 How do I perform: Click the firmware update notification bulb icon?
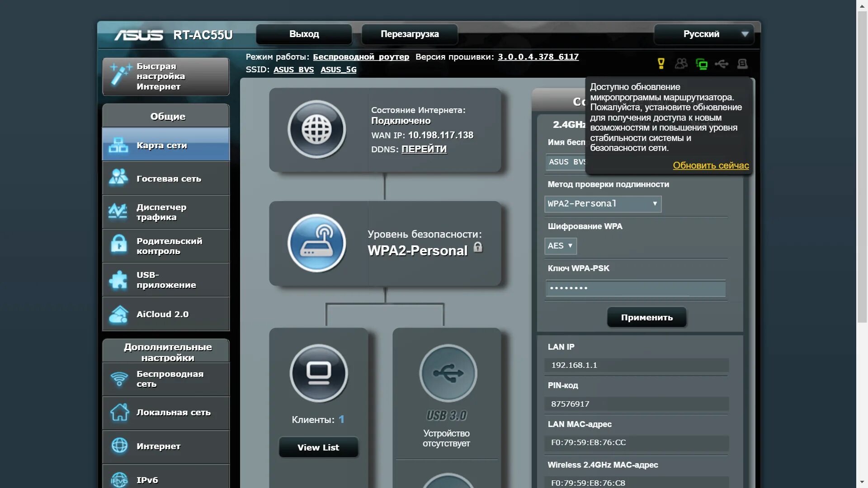point(661,64)
